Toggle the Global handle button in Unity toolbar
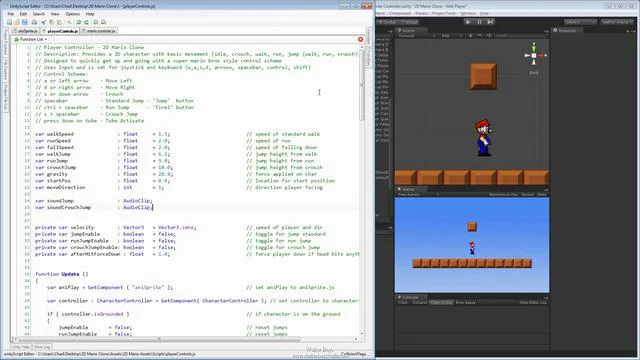The width and height of the screenshot is (640, 360). [409, 22]
